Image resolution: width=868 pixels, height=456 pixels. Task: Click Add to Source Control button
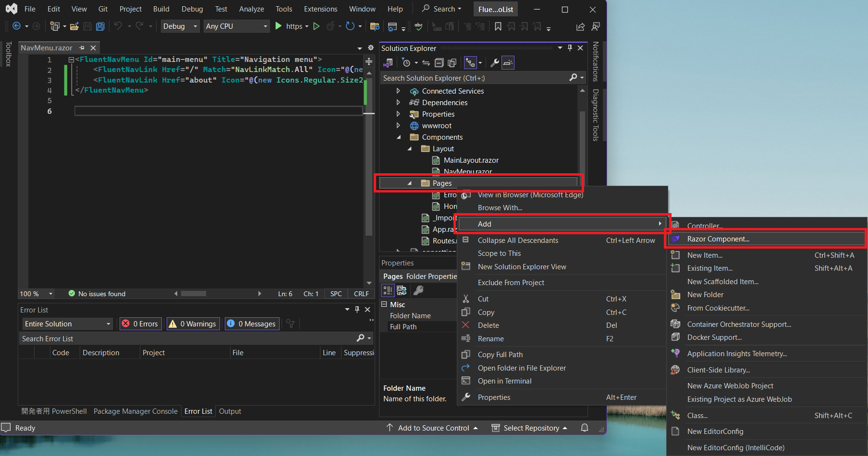pyautogui.click(x=433, y=428)
